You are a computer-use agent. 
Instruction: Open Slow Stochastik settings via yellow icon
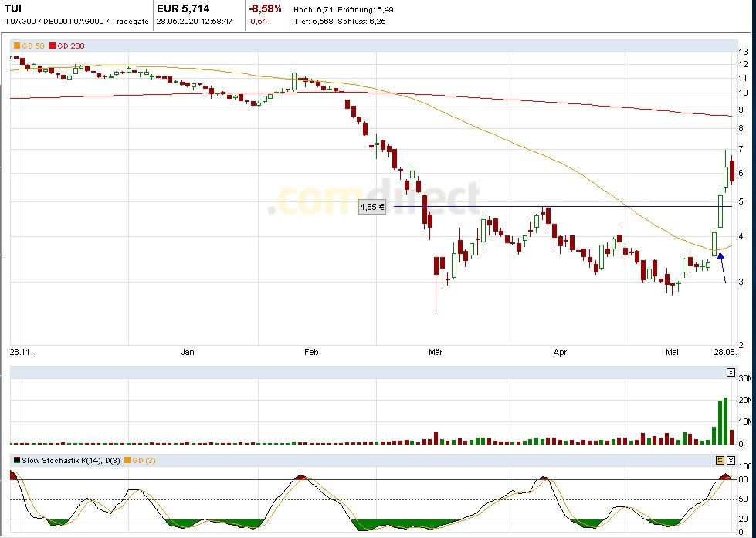(720, 460)
